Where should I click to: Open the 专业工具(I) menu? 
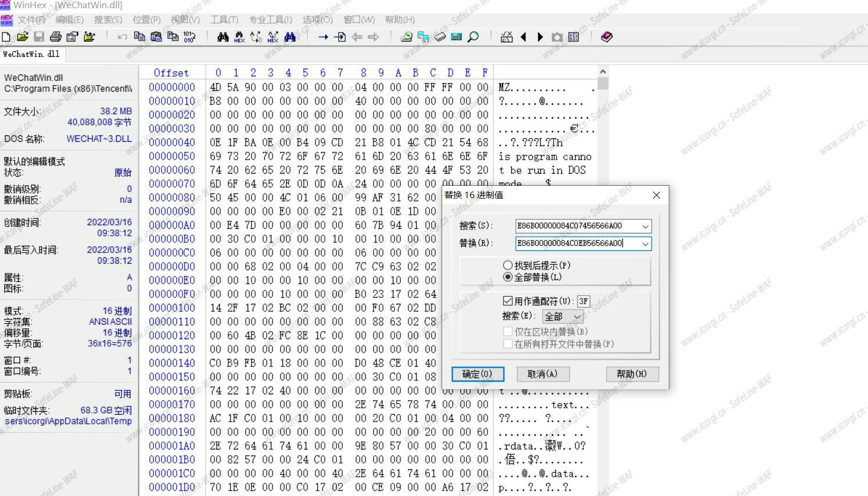(x=271, y=20)
